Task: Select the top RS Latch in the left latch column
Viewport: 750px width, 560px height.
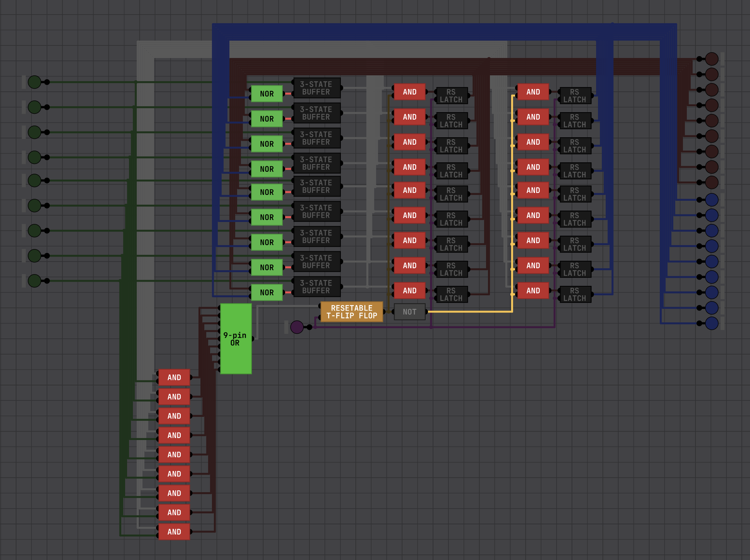Action: point(452,96)
